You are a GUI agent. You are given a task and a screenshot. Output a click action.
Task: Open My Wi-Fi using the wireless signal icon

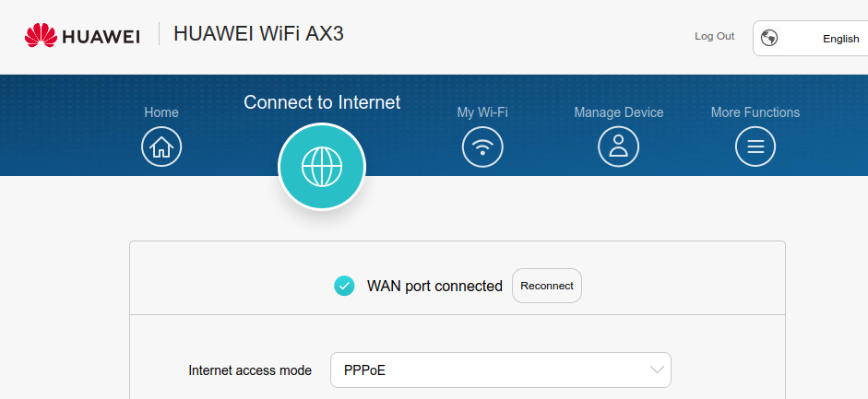482,147
